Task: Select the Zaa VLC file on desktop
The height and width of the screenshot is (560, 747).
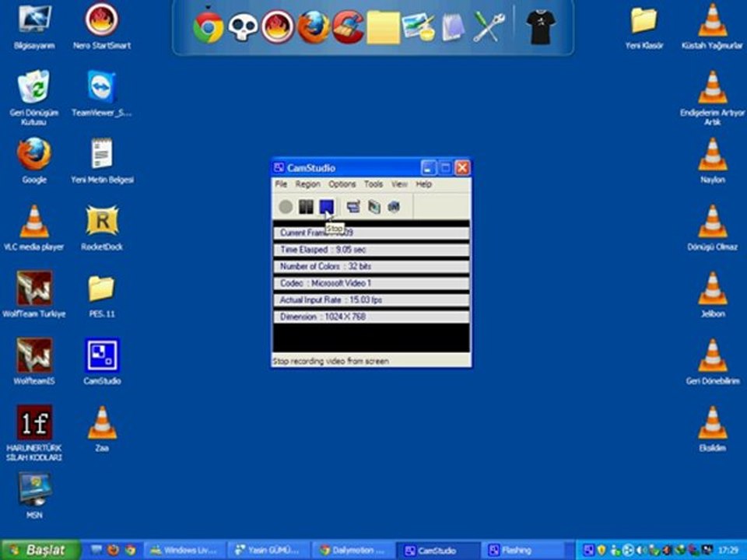Action: [x=102, y=429]
